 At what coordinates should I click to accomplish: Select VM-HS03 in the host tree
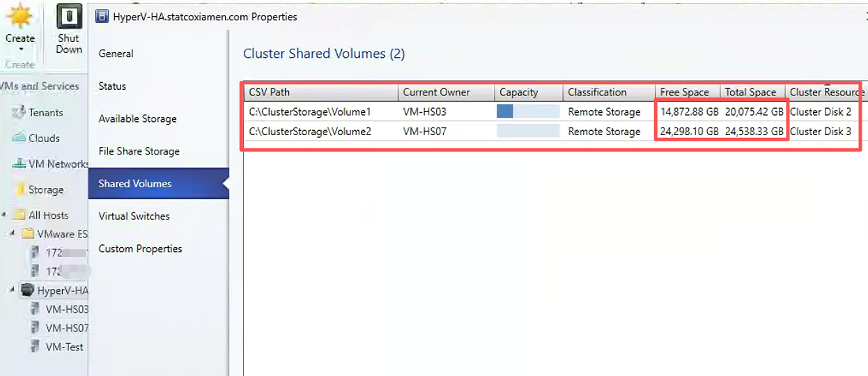(x=67, y=309)
